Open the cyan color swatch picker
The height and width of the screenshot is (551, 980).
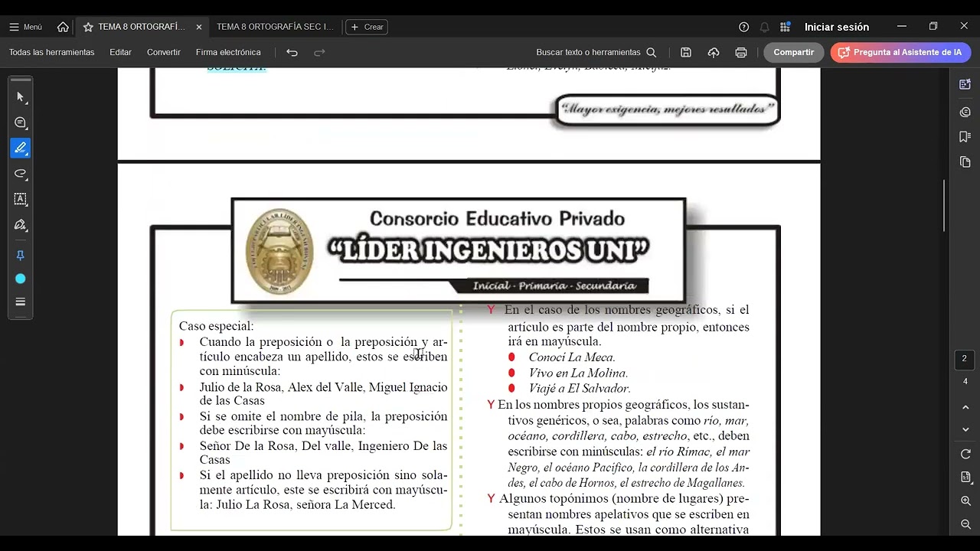21,279
